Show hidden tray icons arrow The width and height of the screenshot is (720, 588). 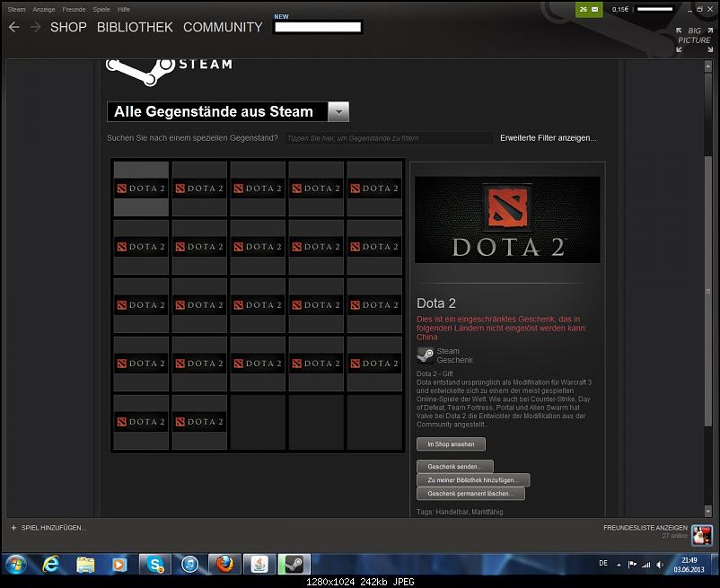[x=619, y=565]
